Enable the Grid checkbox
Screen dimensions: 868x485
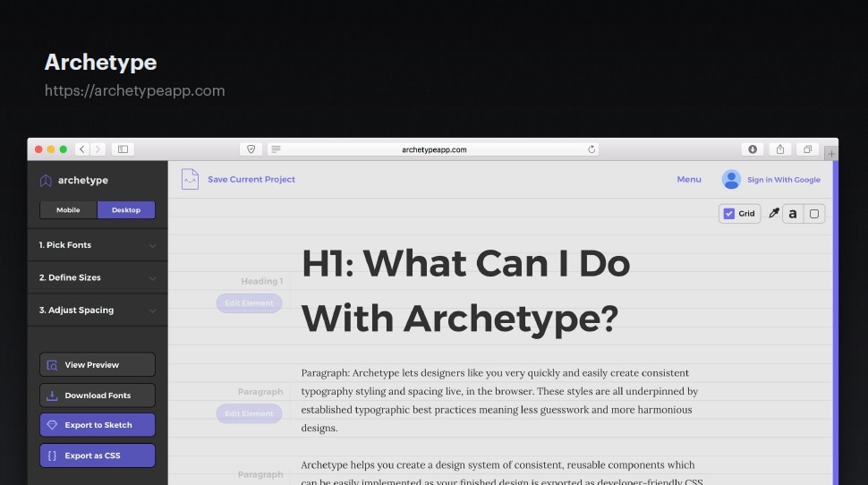click(729, 214)
